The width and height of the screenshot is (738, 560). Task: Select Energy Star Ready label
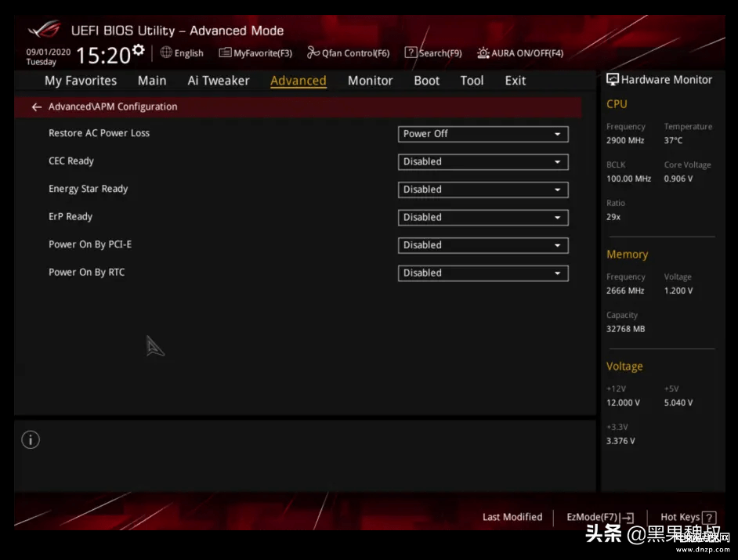point(88,189)
